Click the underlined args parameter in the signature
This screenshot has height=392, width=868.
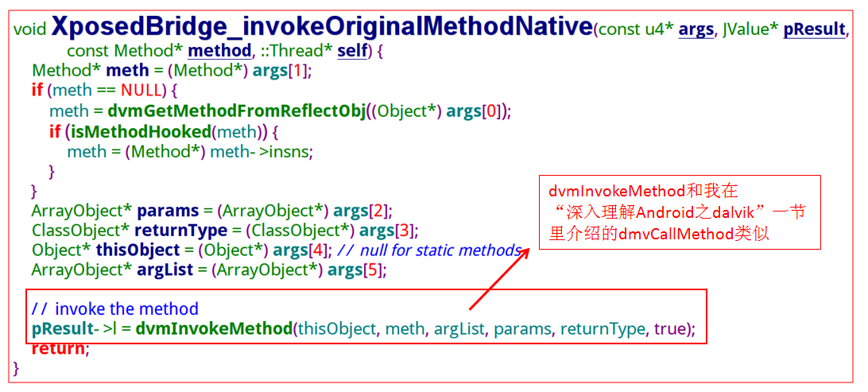(696, 30)
